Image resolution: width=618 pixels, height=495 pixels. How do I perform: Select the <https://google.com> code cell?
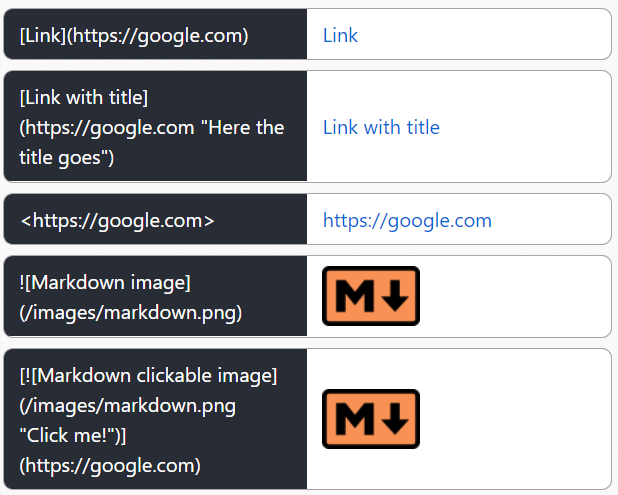pos(155,219)
